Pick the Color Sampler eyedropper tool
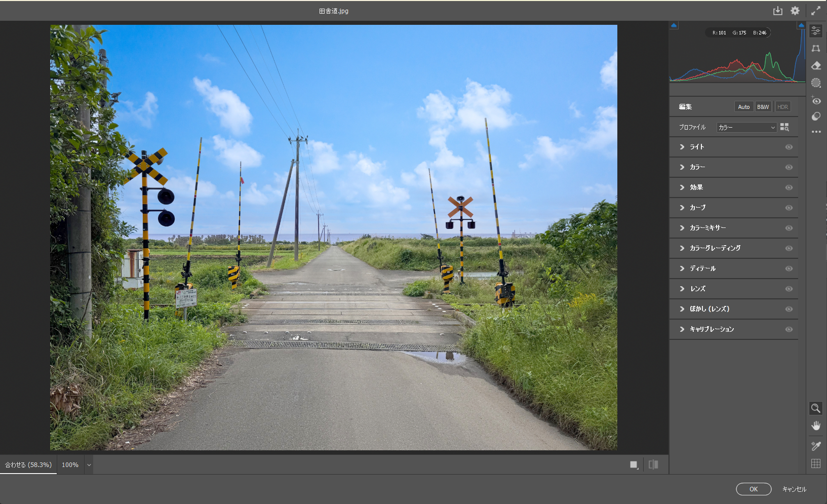827x504 pixels. pyautogui.click(x=816, y=446)
